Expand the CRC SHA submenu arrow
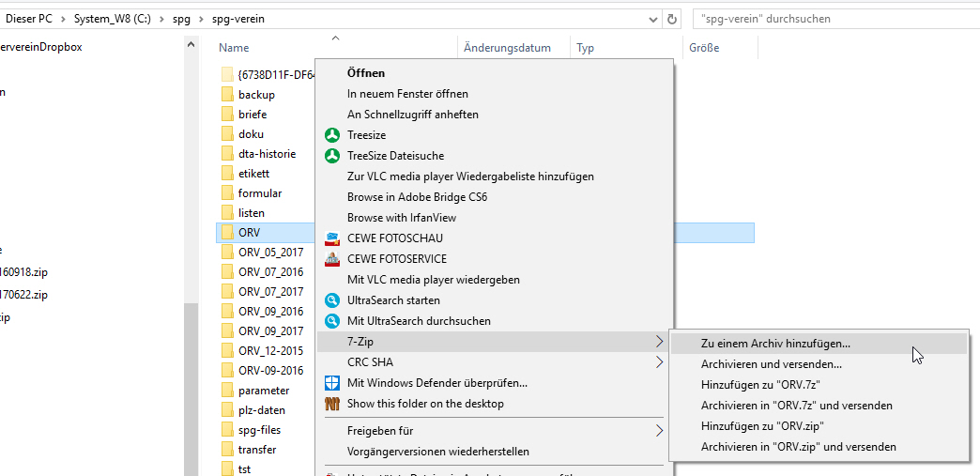 [x=659, y=362]
